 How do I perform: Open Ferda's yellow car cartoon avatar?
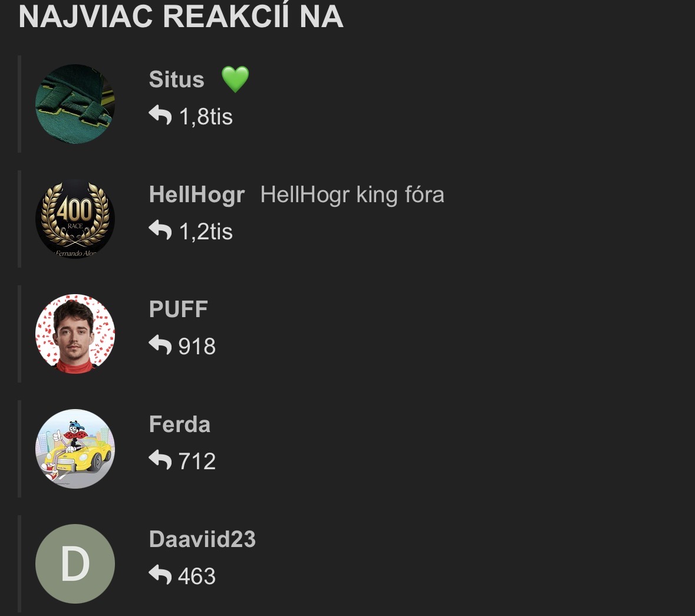coord(75,449)
